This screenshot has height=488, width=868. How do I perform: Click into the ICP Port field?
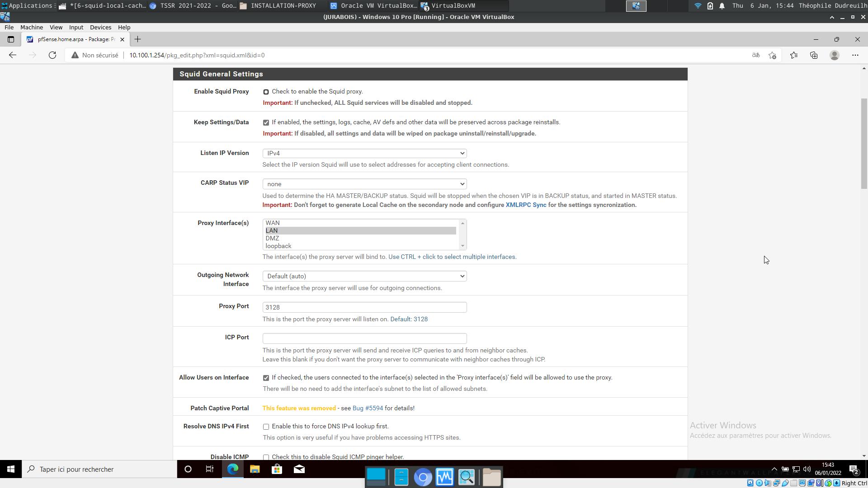tap(364, 338)
